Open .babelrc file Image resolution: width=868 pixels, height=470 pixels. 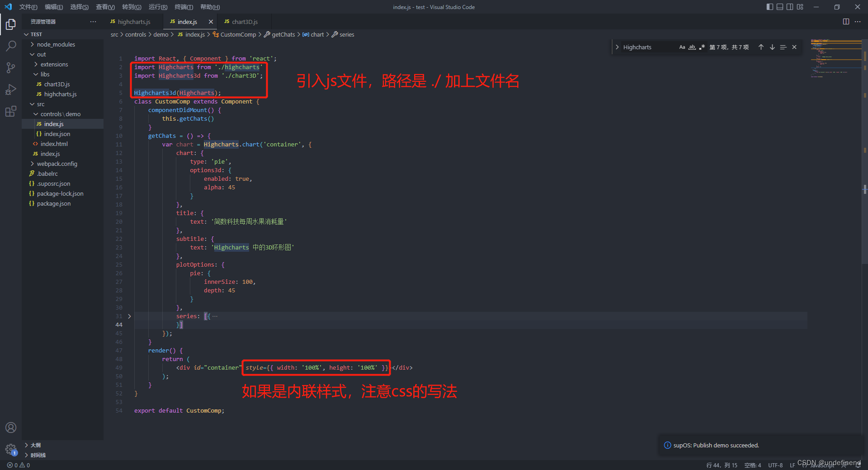click(x=62, y=174)
